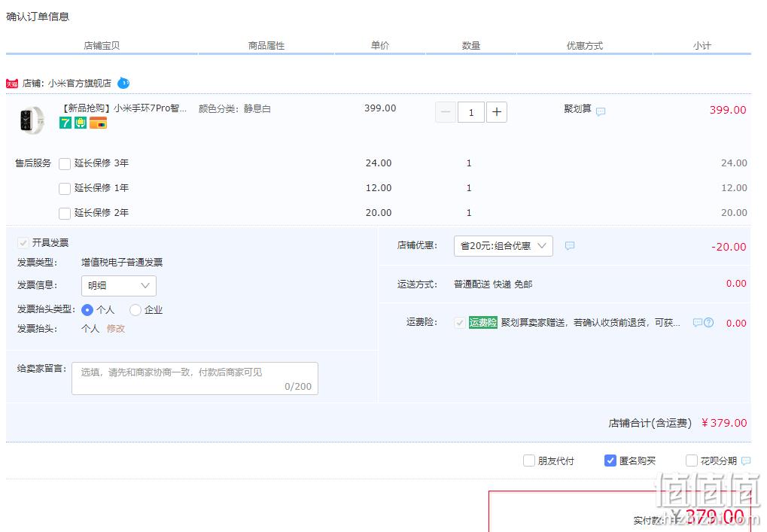Viewport: 767px width, 532px height.
Task: Open the 【新品抢购】小米手环7Pro product title link
Action: tap(123, 108)
